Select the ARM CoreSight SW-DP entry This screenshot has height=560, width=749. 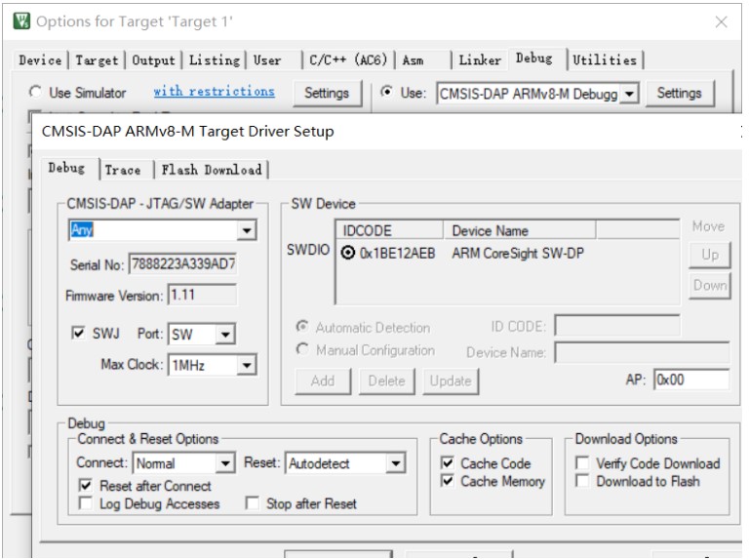pos(518,253)
